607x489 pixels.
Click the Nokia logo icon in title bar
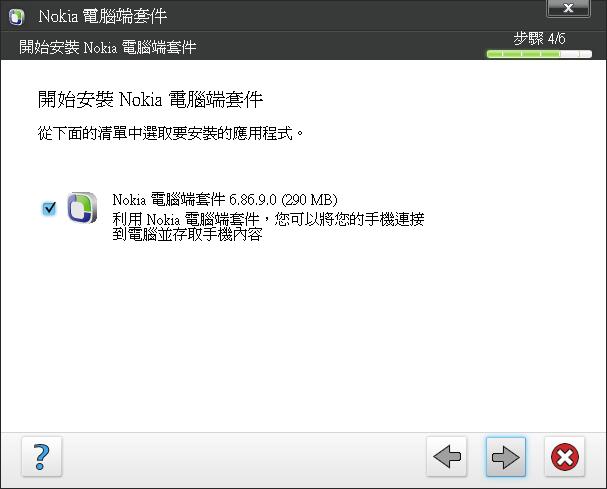click(x=16, y=17)
